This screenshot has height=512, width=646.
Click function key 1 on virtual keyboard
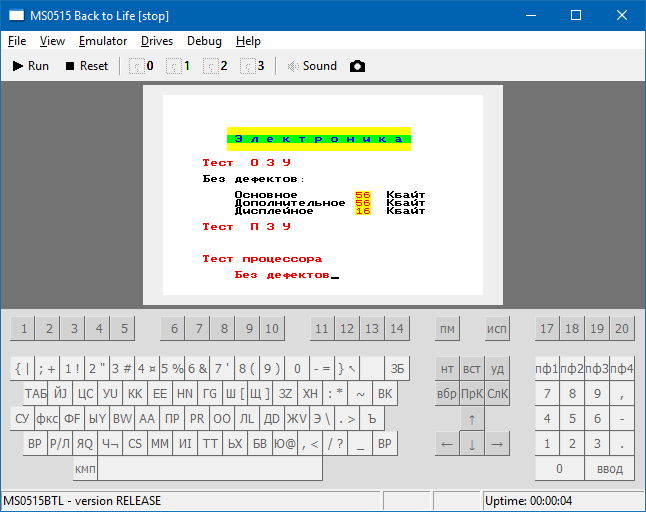point(23,328)
